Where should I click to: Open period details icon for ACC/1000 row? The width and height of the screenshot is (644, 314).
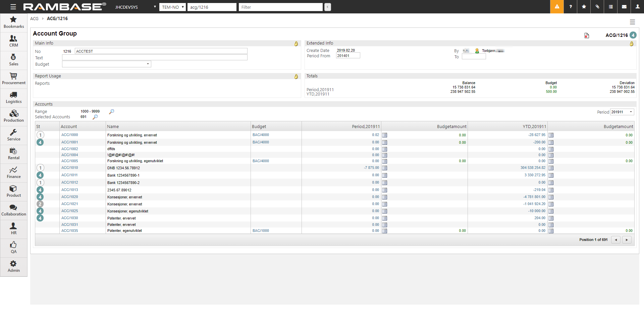click(385, 135)
